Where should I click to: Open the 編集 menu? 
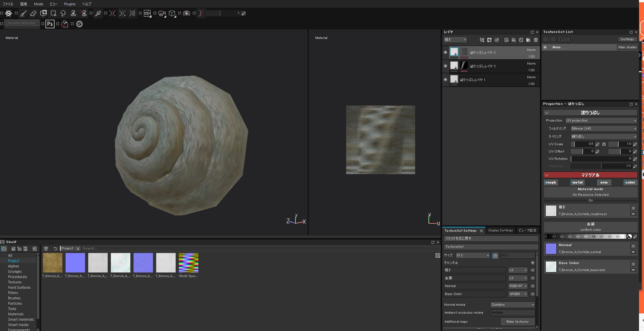pos(24,4)
